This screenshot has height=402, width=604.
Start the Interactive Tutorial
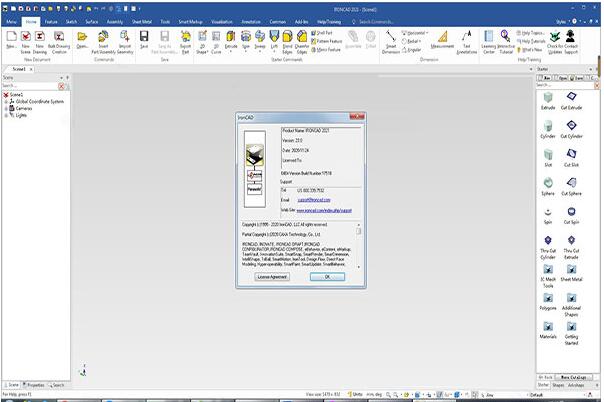click(x=505, y=37)
